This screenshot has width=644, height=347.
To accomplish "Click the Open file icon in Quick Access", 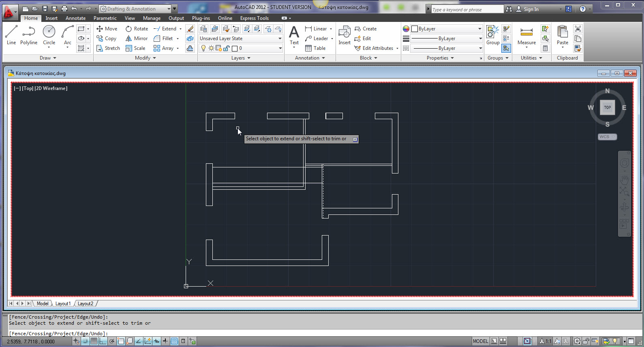I will pyautogui.click(x=35, y=9).
